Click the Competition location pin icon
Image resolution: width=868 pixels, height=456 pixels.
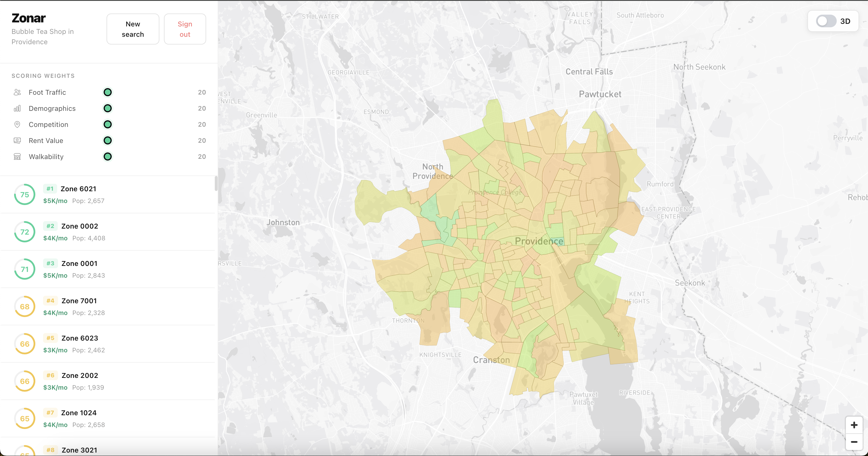point(17,125)
